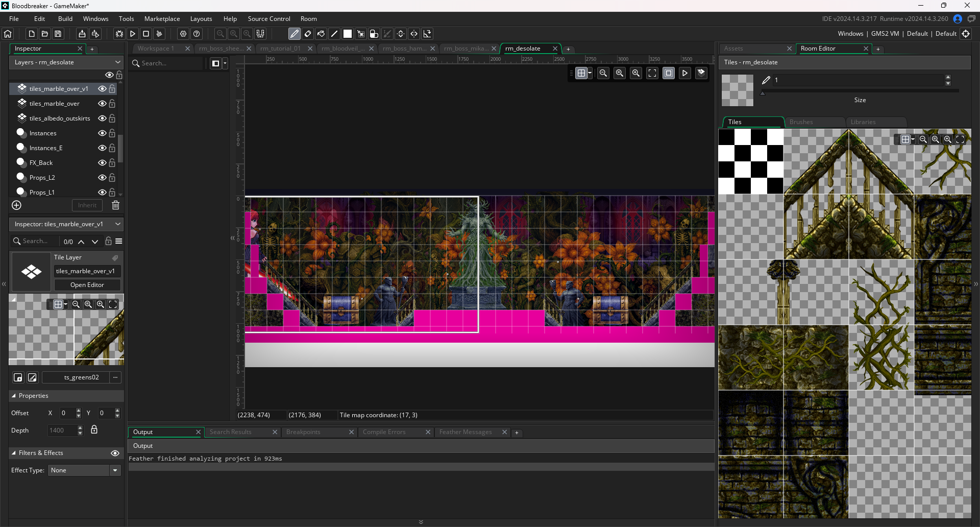
Task: Choose the line drawing tool
Action: click(334, 34)
